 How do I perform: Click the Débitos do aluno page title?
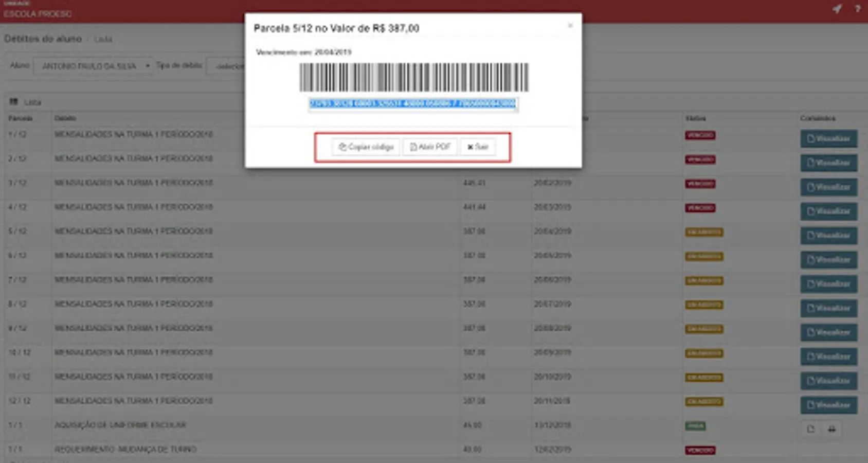[43, 39]
